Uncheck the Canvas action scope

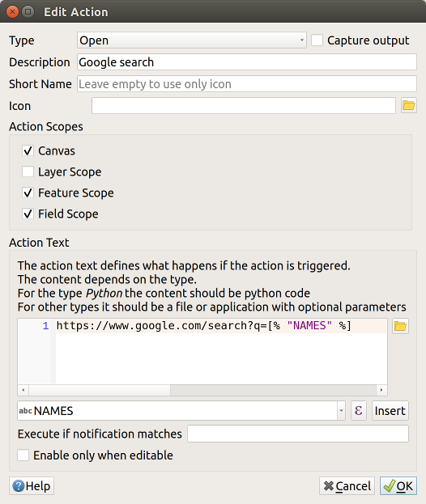tap(28, 150)
